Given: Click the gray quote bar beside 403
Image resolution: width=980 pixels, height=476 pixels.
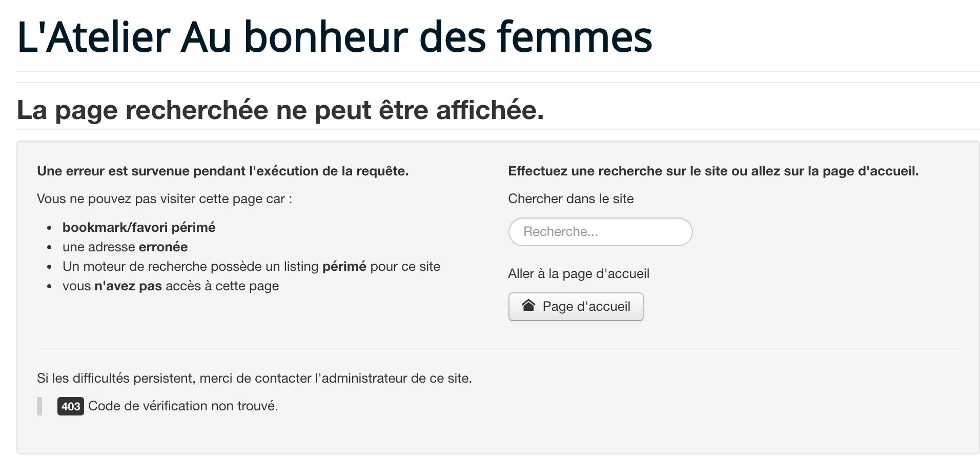Looking at the screenshot, I should point(39,406).
